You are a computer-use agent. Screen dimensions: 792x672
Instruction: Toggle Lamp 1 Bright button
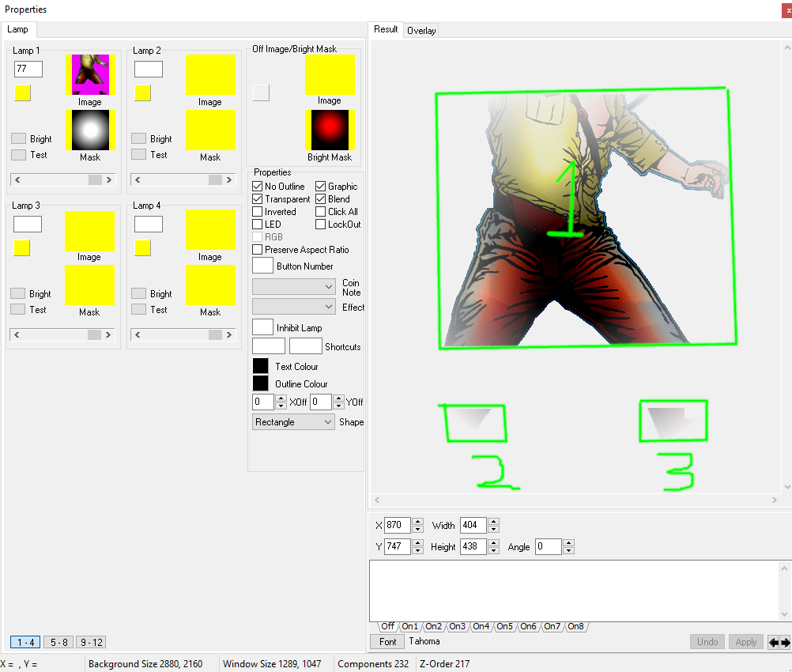(x=19, y=138)
